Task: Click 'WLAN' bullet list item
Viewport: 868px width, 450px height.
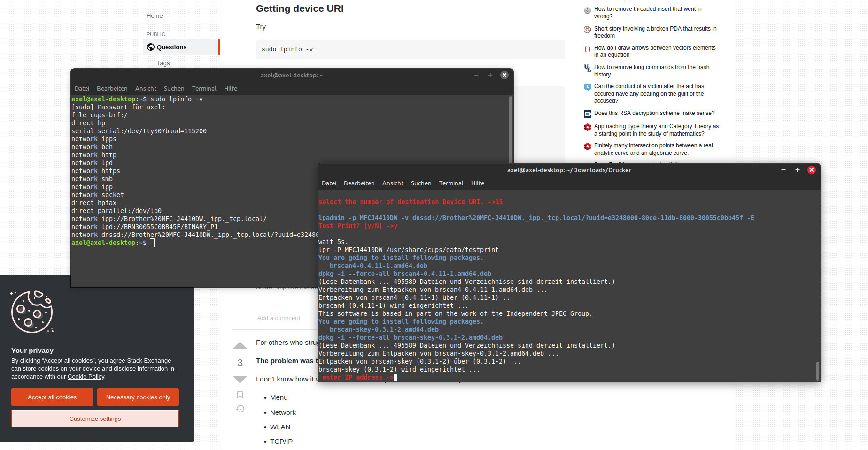Action: click(280, 427)
